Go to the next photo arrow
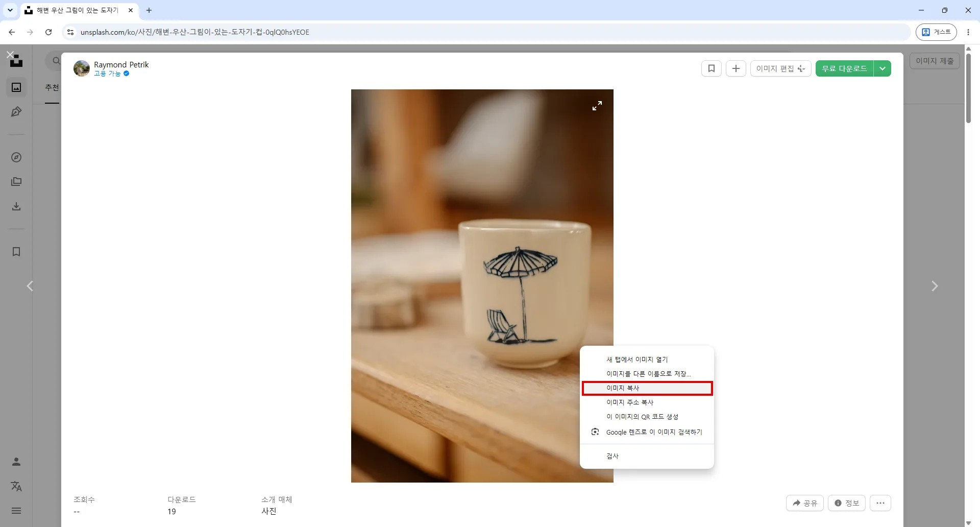Image resolution: width=980 pixels, height=527 pixels. coord(935,286)
